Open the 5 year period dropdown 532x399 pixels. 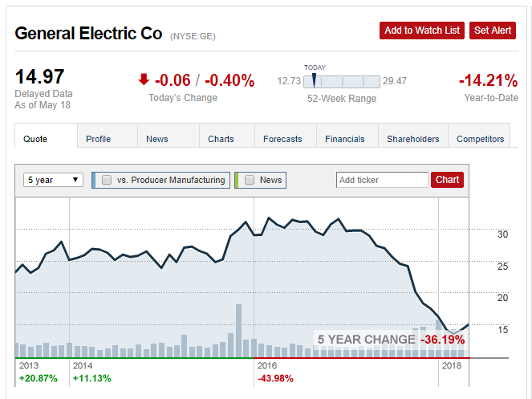[x=53, y=180]
